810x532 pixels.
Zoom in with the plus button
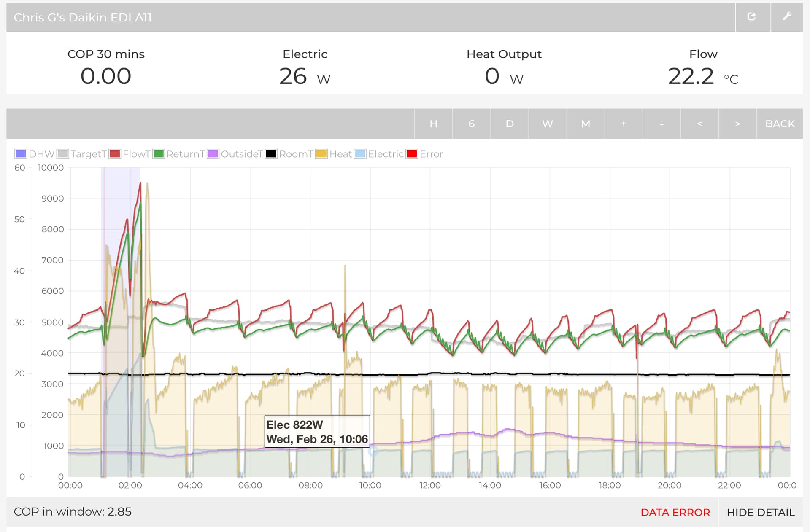click(624, 124)
